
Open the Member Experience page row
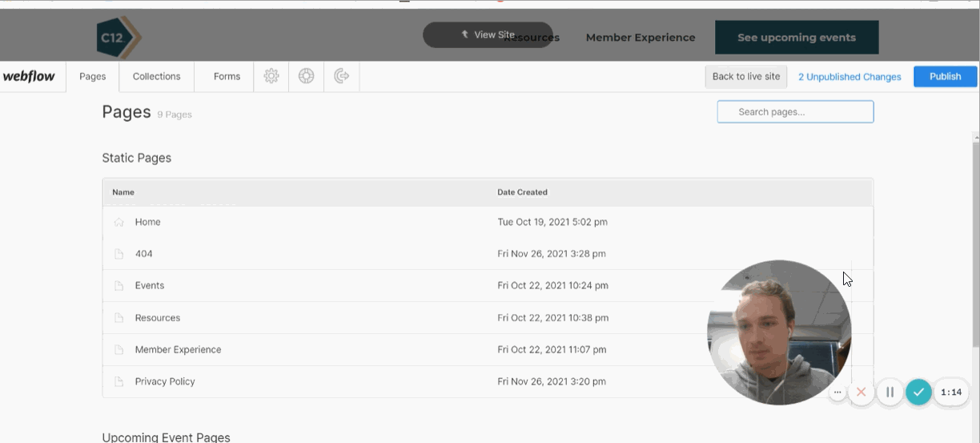178,349
